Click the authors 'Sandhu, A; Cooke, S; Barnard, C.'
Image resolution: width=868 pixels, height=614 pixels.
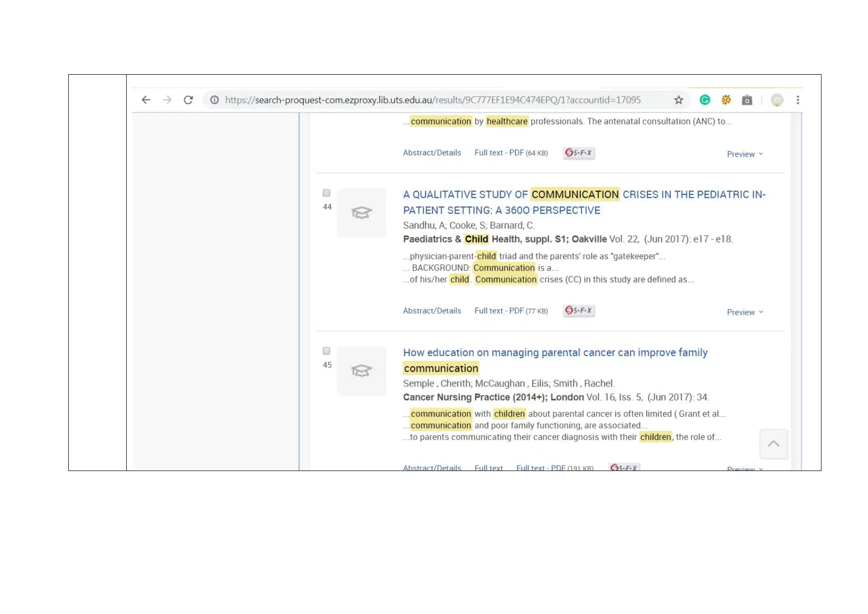pos(469,226)
